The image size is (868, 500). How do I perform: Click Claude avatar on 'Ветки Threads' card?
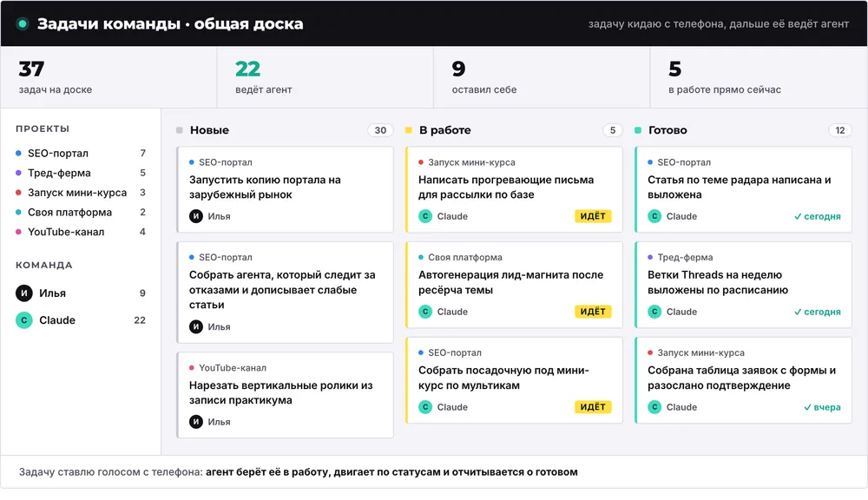pos(654,312)
